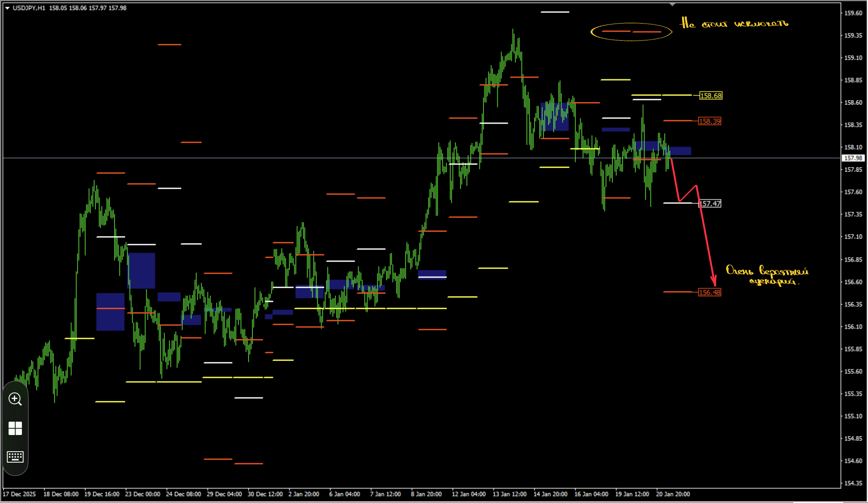Open the four-square grid layout icon
The width and height of the screenshot is (868, 503).
pos(15,429)
